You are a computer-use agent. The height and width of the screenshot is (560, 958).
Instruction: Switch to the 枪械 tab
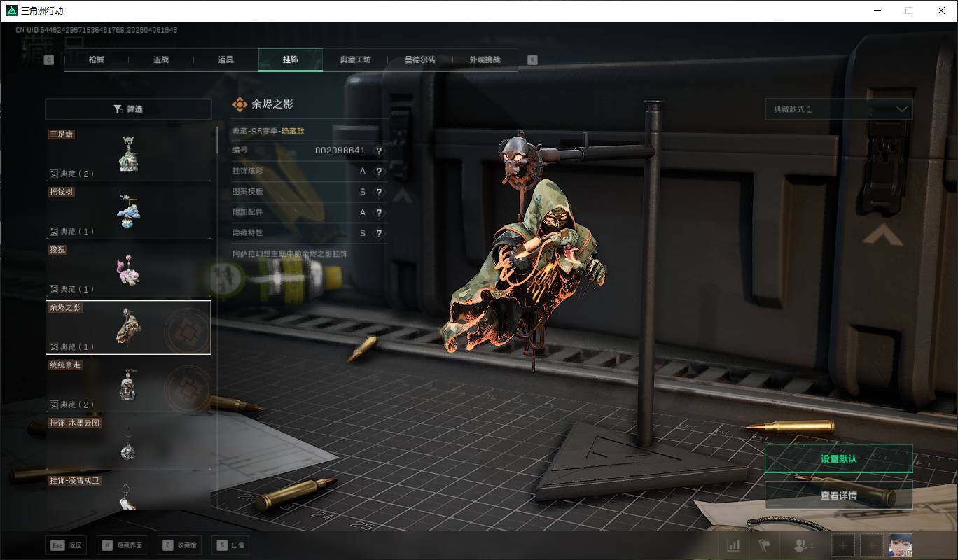click(x=97, y=60)
